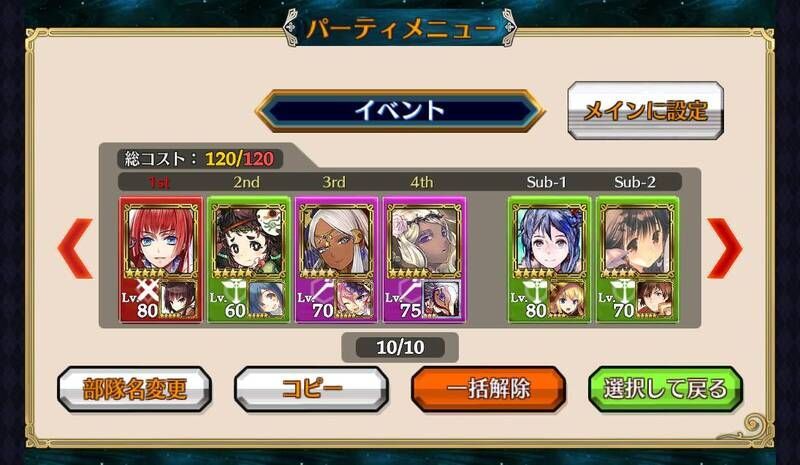Click the メインに設定 button
800x465 pixels.
pos(645,110)
